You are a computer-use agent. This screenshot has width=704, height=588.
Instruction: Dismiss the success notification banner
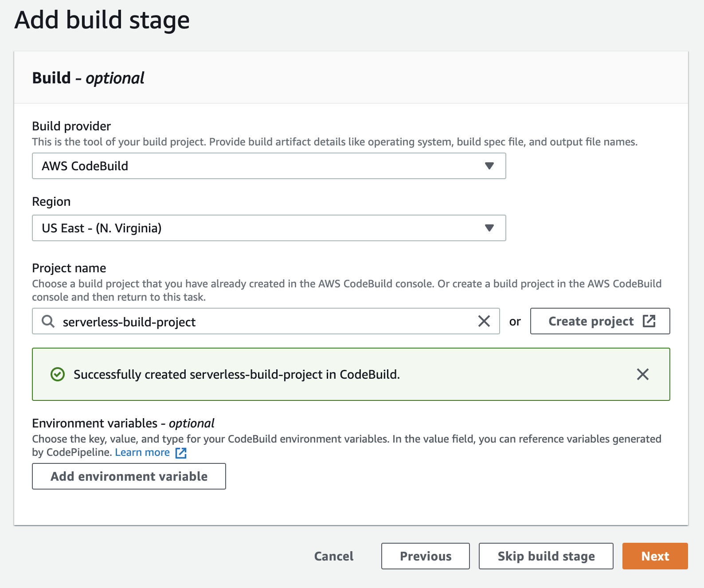(x=642, y=374)
